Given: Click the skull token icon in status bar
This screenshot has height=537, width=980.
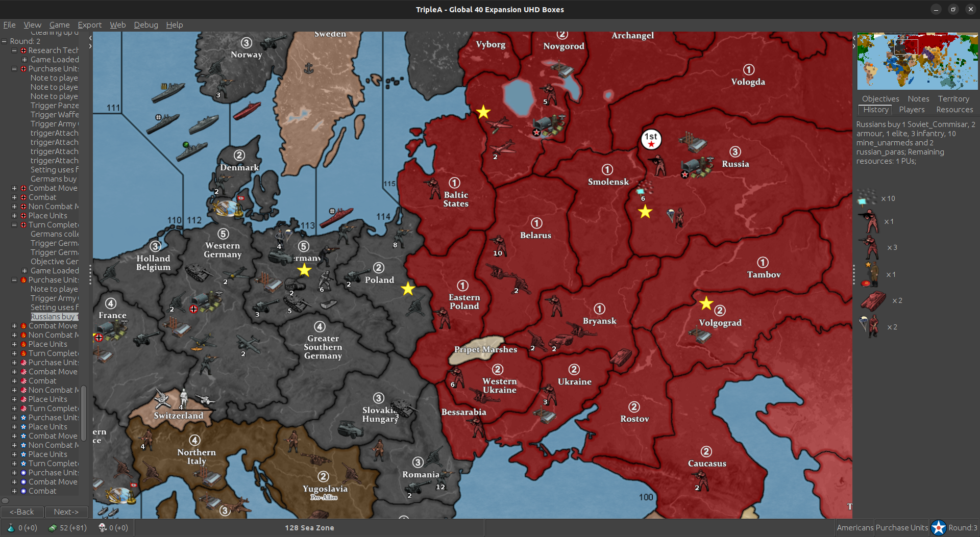Looking at the screenshot, I should pyautogui.click(x=102, y=528).
